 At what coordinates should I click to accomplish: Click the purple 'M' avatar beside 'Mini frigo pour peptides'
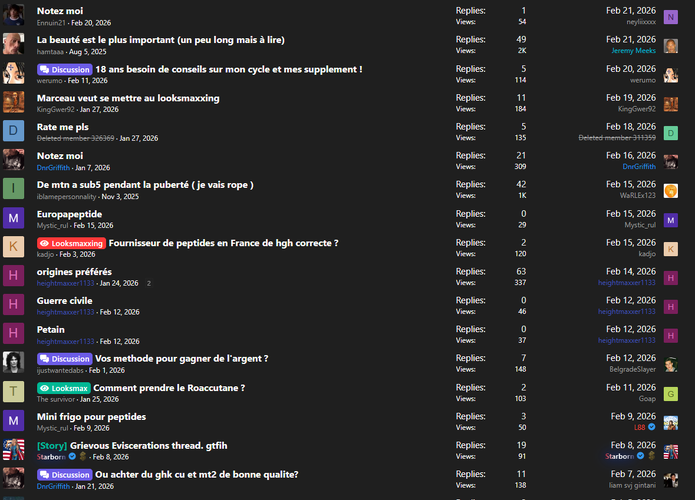[x=14, y=421]
